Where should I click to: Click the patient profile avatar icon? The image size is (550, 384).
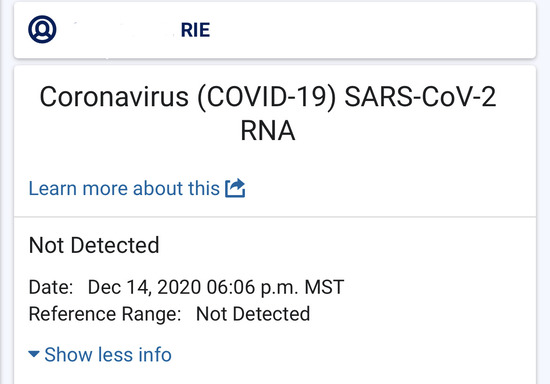pos(42,29)
